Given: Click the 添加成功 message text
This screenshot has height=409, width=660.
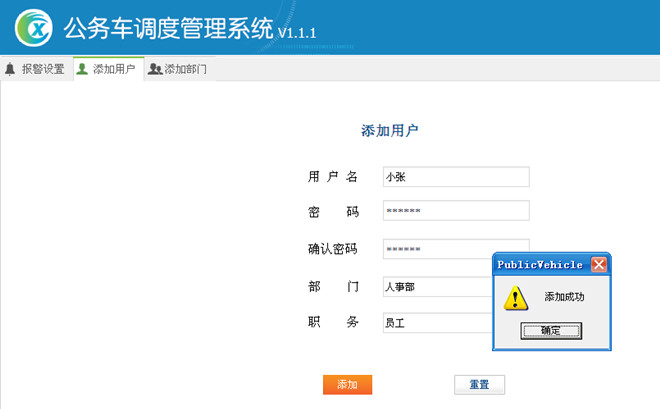Looking at the screenshot, I should (564, 297).
